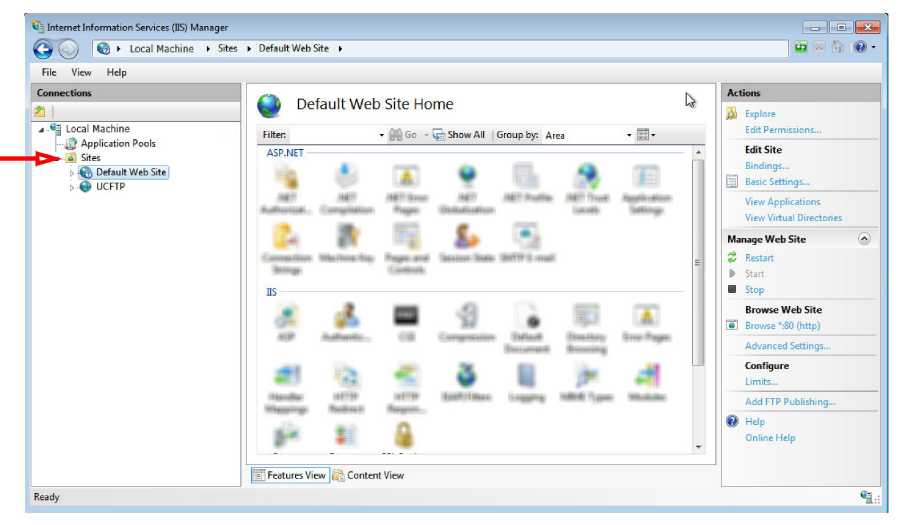Click Add FTP Publishing... link
Screen dimensions: 912x525
click(x=790, y=402)
